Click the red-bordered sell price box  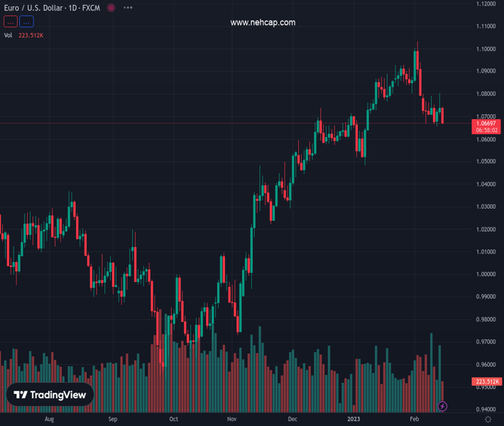[x=10, y=22]
